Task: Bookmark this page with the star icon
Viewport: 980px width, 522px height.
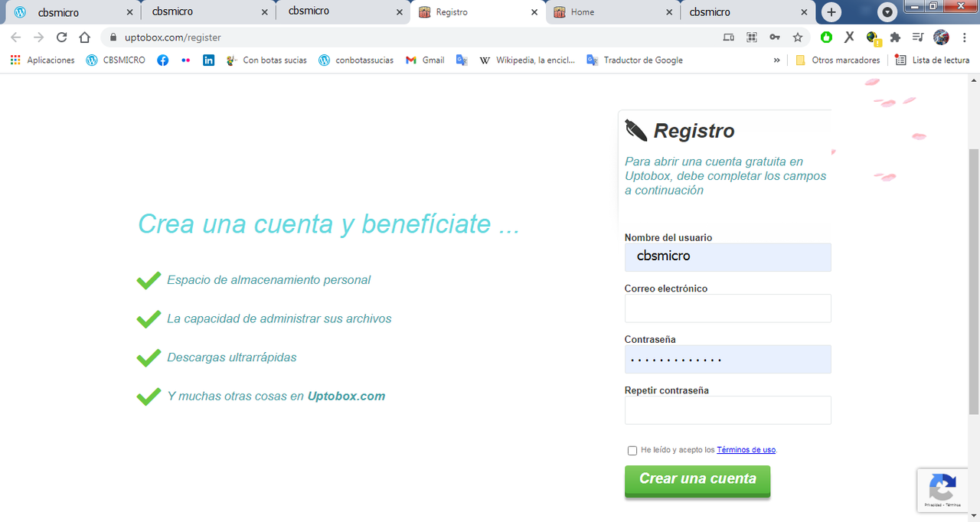Action: tap(798, 37)
